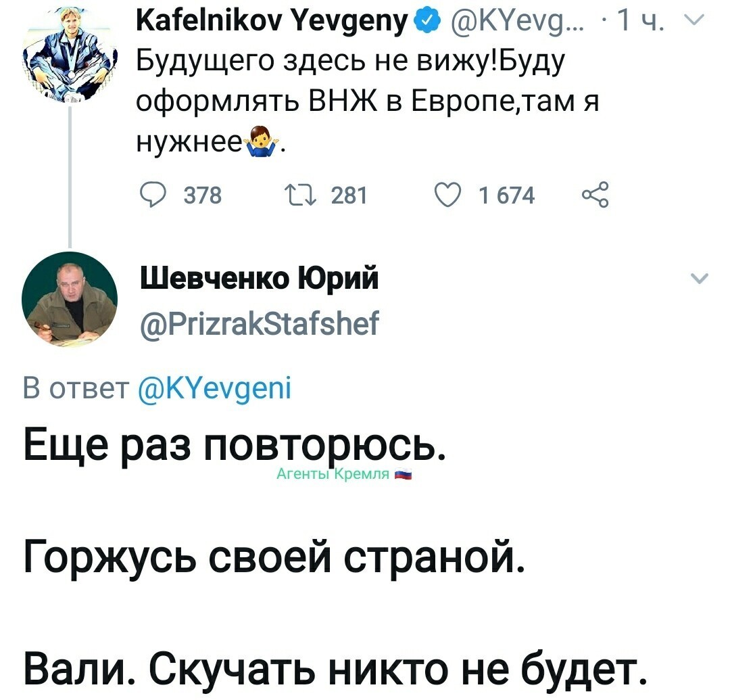Screen dimensions: 730x700
Task: Open the Шевченко Юрий display name
Action: (259, 279)
